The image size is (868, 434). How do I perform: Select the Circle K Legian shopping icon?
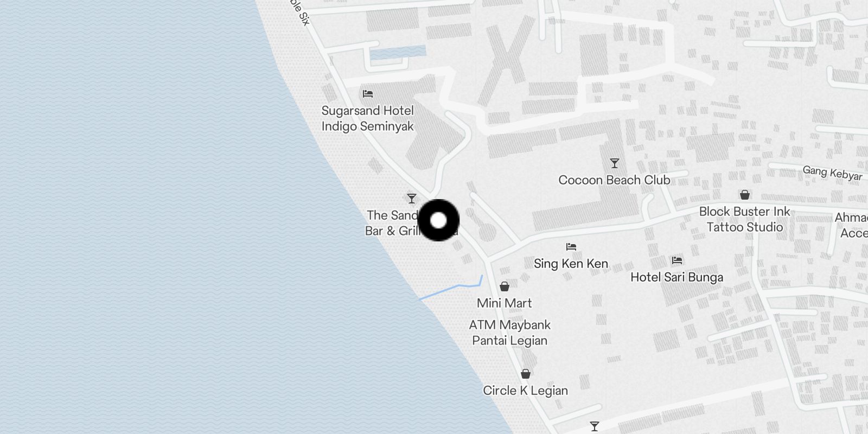[526, 374]
